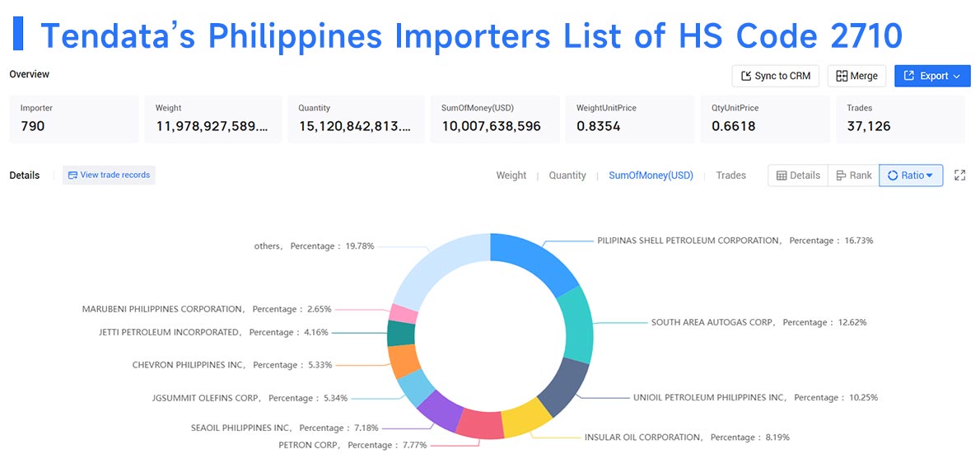Switch to the Quantity tab
The height and width of the screenshot is (459, 980).
point(567,176)
